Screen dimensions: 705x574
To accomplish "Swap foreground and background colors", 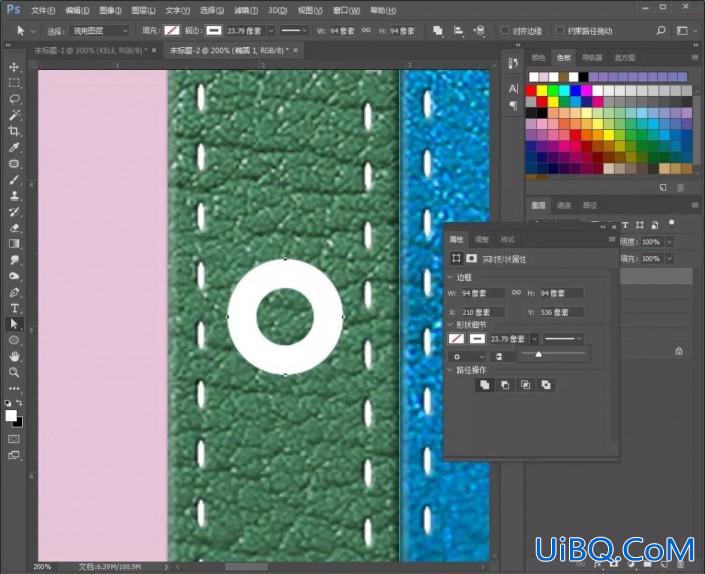I will pos(19,403).
